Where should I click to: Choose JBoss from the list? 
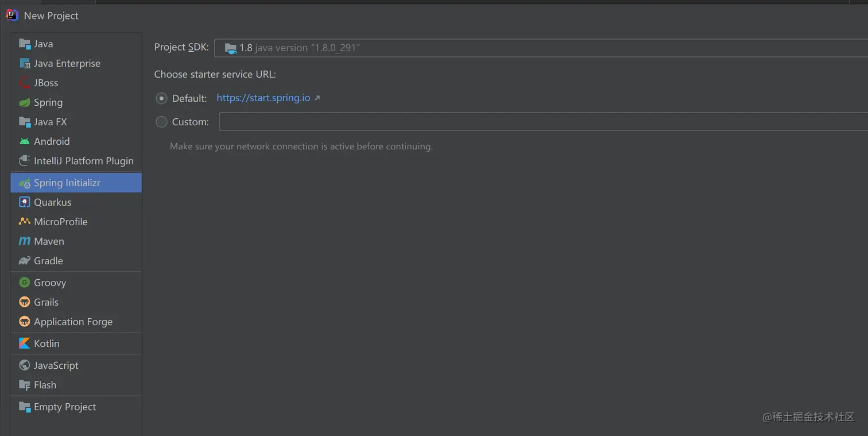pos(76,83)
